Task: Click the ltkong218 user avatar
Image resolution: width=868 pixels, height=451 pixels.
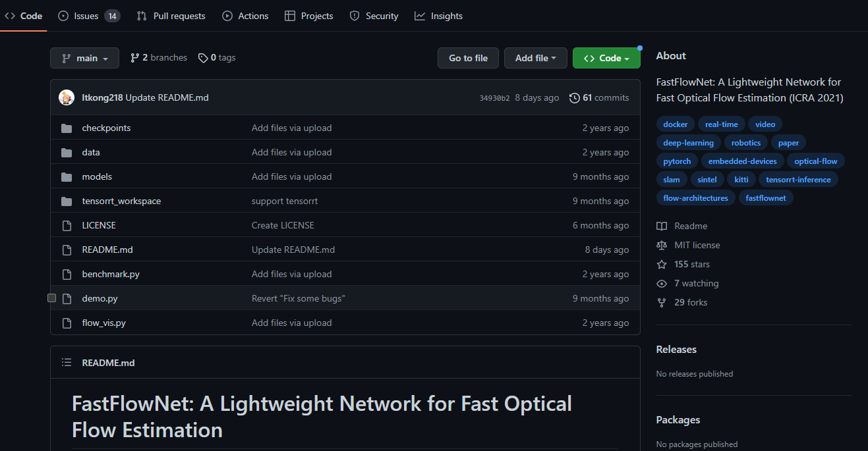Action: pyautogui.click(x=67, y=97)
